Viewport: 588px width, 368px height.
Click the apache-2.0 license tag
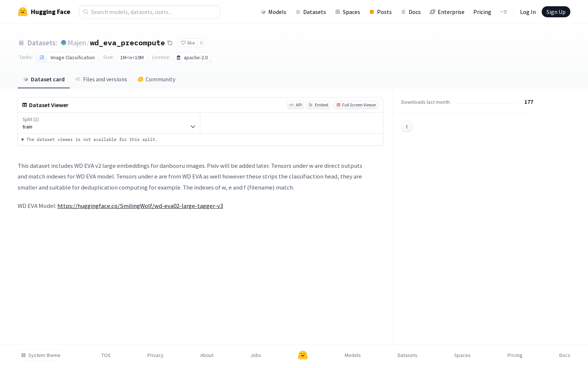tap(192, 57)
